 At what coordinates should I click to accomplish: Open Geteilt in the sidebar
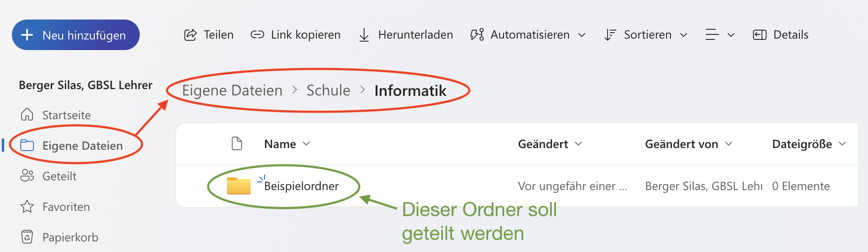tap(59, 176)
